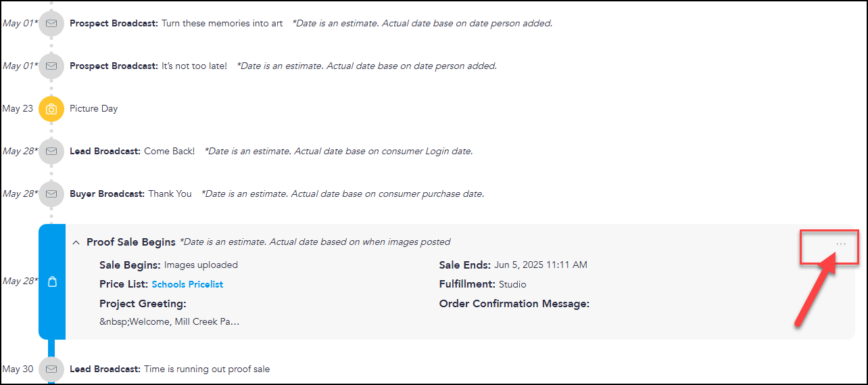Select the yellow Picture Day camera icon
The height and width of the screenshot is (385, 868).
(51, 109)
